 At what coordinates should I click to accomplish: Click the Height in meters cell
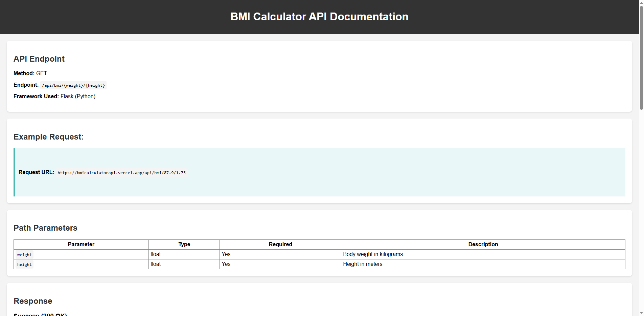[362, 264]
